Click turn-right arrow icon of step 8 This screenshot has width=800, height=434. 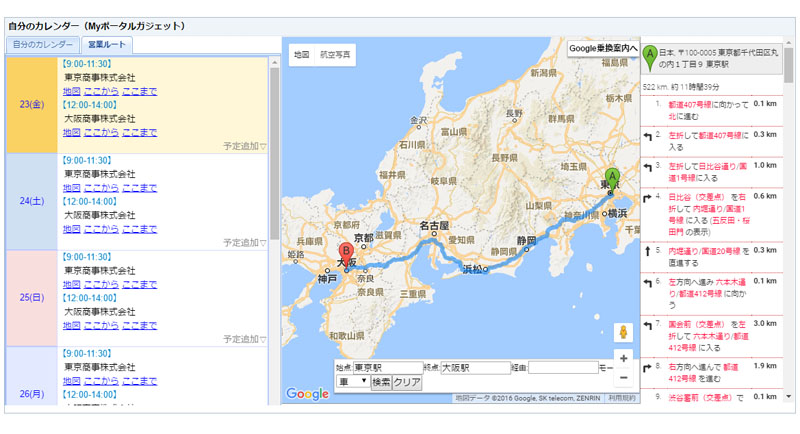[647, 368]
